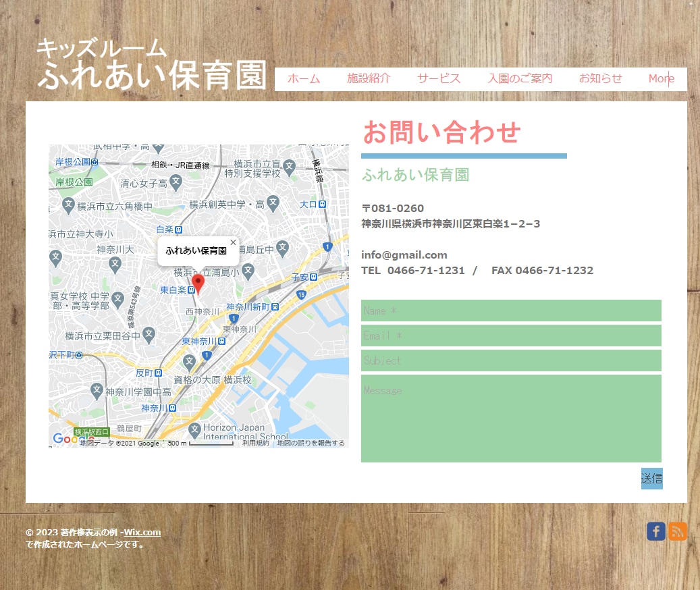The image size is (700, 590).
Task: Click into the Message text area
Action: click(511, 419)
